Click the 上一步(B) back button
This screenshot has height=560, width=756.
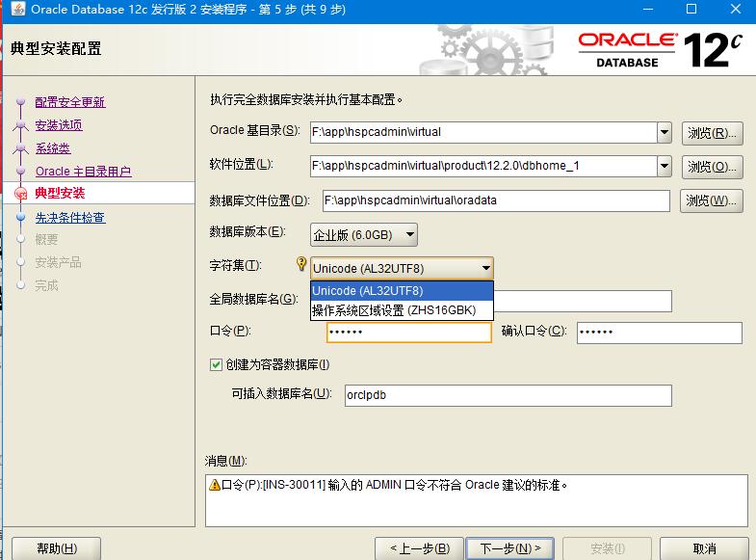pyautogui.click(x=419, y=548)
